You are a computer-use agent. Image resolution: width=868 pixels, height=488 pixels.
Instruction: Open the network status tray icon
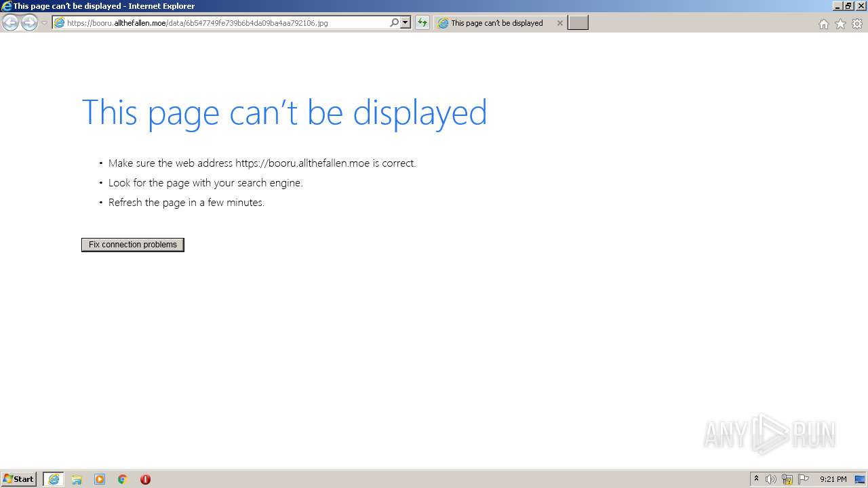[x=787, y=479]
